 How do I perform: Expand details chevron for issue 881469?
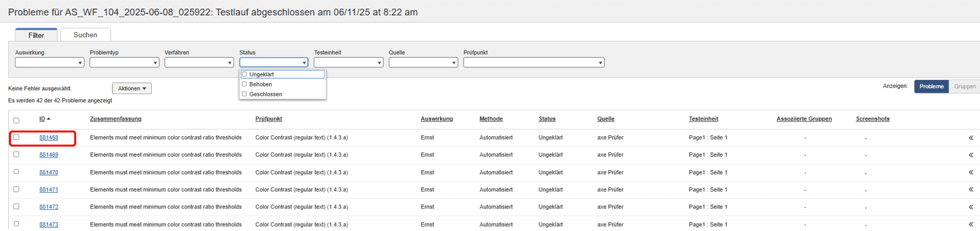(971, 155)
